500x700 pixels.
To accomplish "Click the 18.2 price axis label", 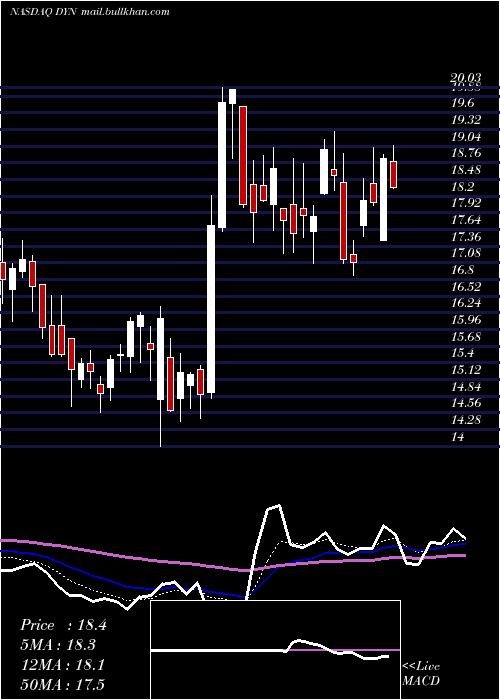I will click(x=462, y=187).
